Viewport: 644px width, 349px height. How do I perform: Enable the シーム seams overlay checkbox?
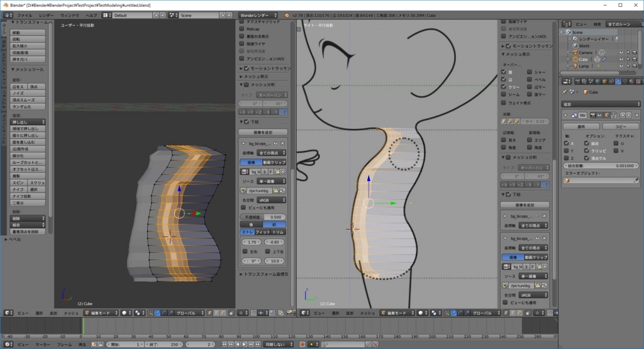(504, 94)
